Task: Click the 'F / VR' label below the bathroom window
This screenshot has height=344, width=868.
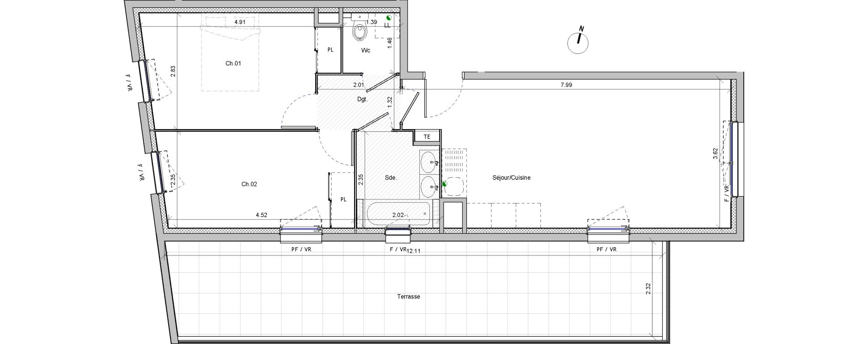Action: click(398, 250)
